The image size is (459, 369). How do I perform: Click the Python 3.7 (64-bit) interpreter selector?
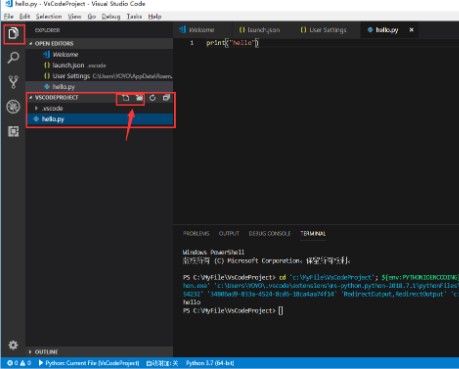(x=210, y=363)
